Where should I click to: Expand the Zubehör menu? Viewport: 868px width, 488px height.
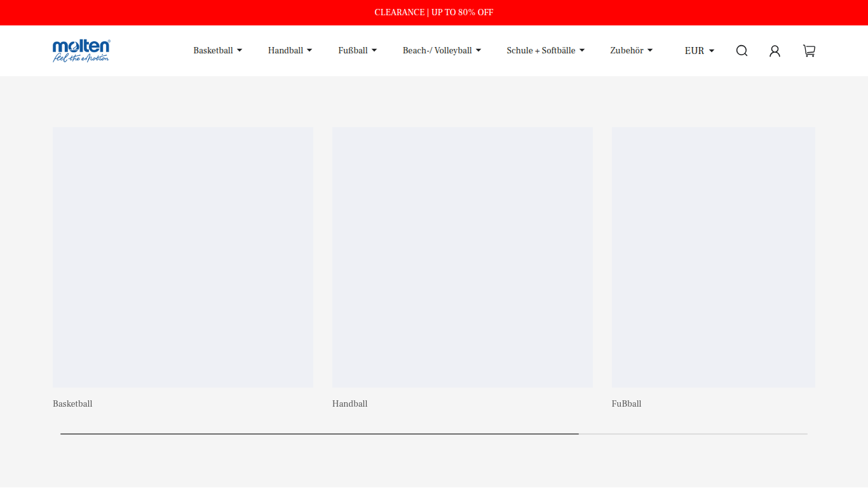point(632,51)
